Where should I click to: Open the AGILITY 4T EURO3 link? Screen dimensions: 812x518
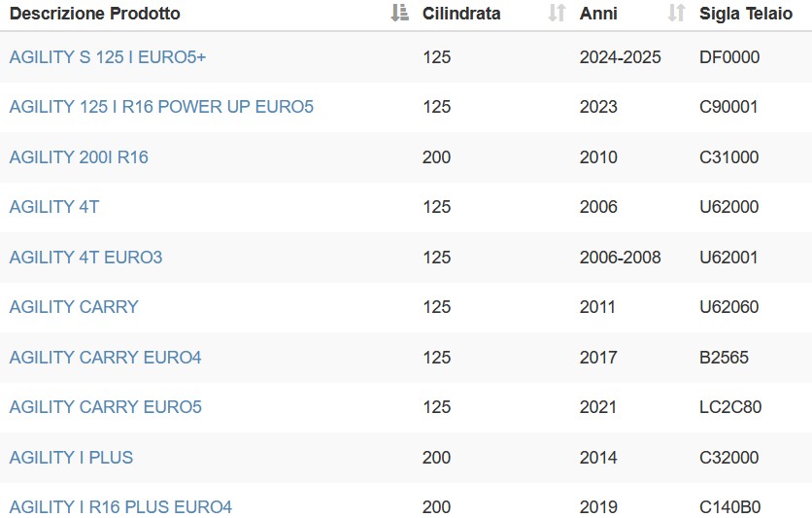86,257
